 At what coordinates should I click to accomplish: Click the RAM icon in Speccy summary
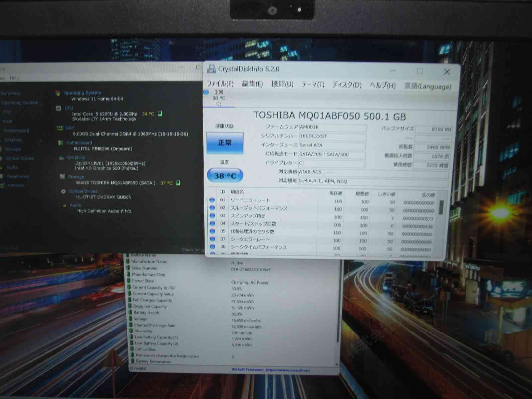[60, 128]
